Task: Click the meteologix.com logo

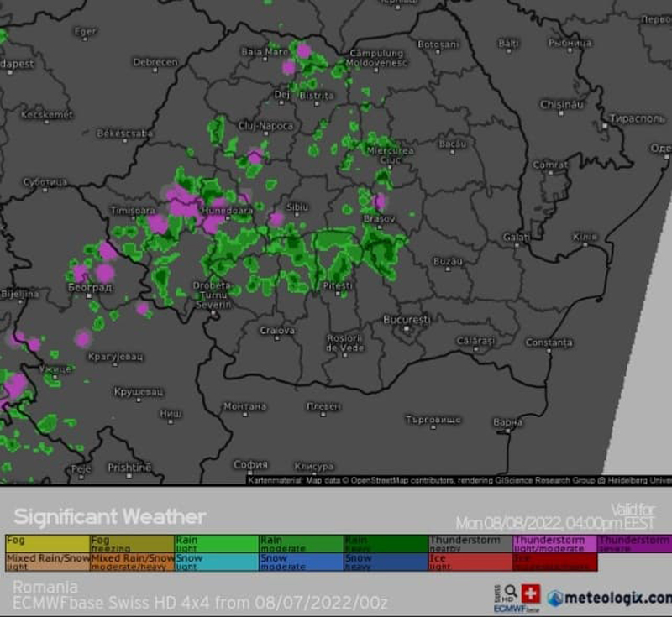Action: [610, 598]
